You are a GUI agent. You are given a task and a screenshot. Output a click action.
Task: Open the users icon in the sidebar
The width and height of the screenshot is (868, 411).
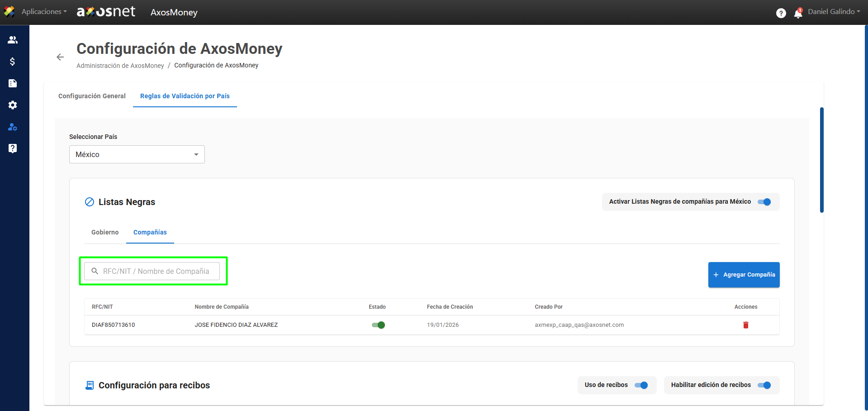pyautogui.click(x=13, y=40)
